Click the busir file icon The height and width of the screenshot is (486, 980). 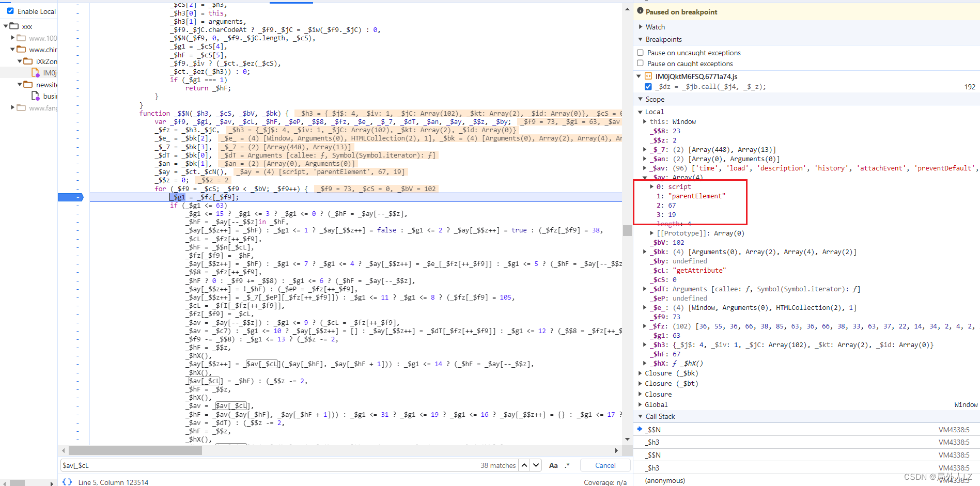coord(35,96)
